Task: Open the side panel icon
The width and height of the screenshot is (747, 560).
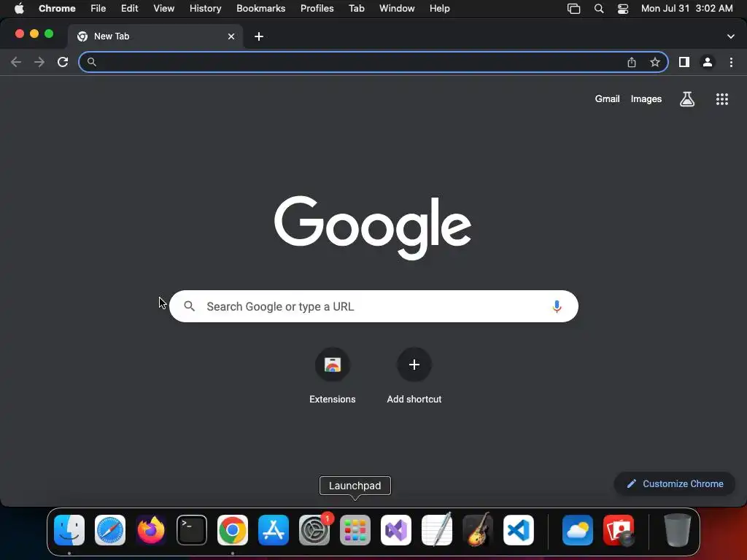Action: coord(684,62)
